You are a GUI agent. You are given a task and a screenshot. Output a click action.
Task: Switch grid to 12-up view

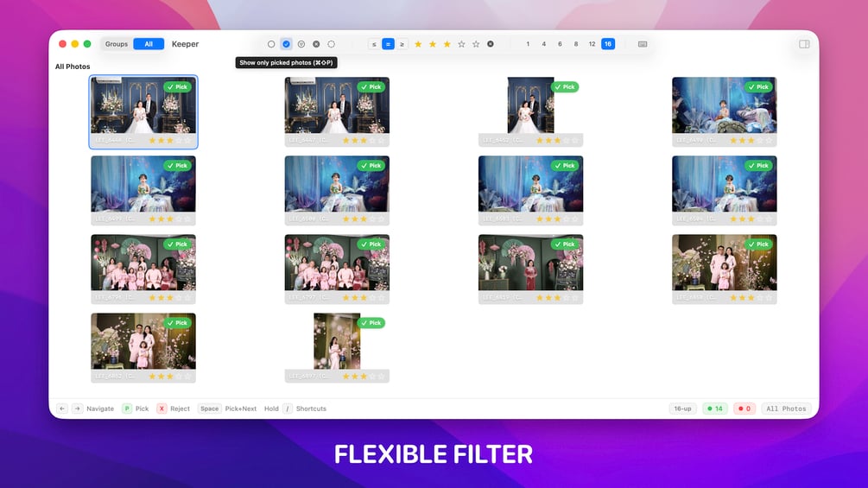pyautogui.click(x=592, y=44)
